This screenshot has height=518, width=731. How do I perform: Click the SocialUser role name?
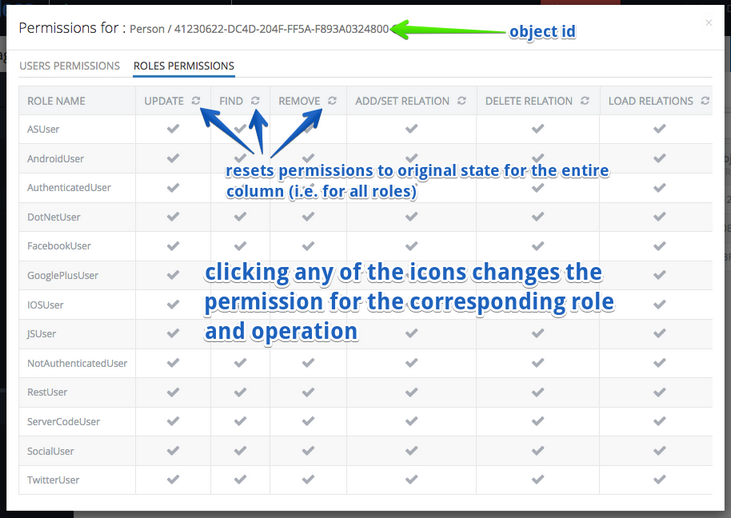click(50, 451)
